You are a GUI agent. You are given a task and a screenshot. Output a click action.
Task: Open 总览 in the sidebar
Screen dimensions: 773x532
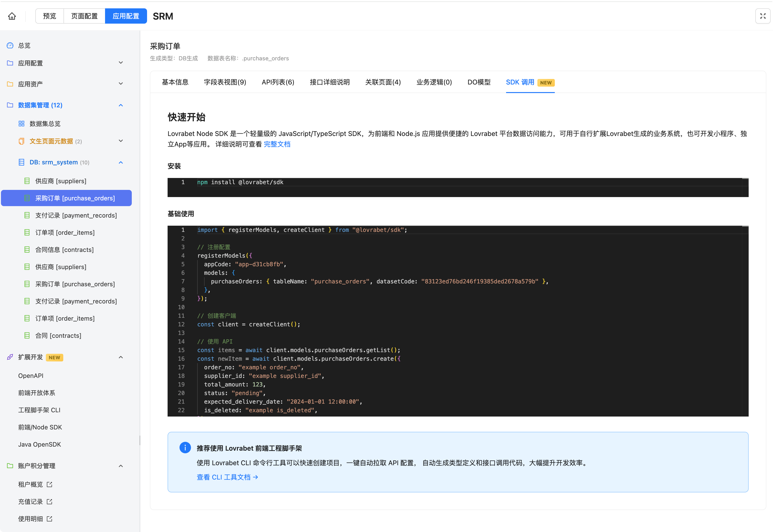(x=24, y=45)
